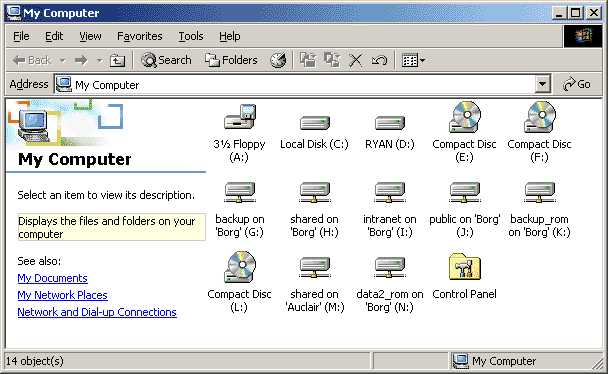Viewport: 608px width, 374px height.
Task: Select shared on 'Auclair' (M:) drive
Action: [x=314, y=267]
